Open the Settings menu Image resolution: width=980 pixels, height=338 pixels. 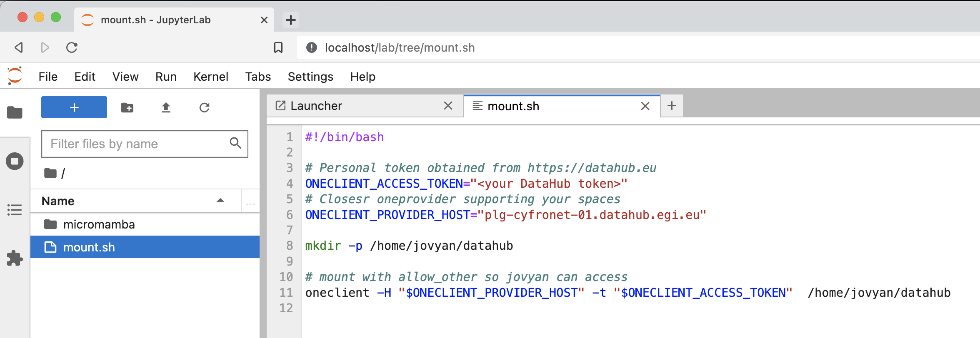(310, 77)
